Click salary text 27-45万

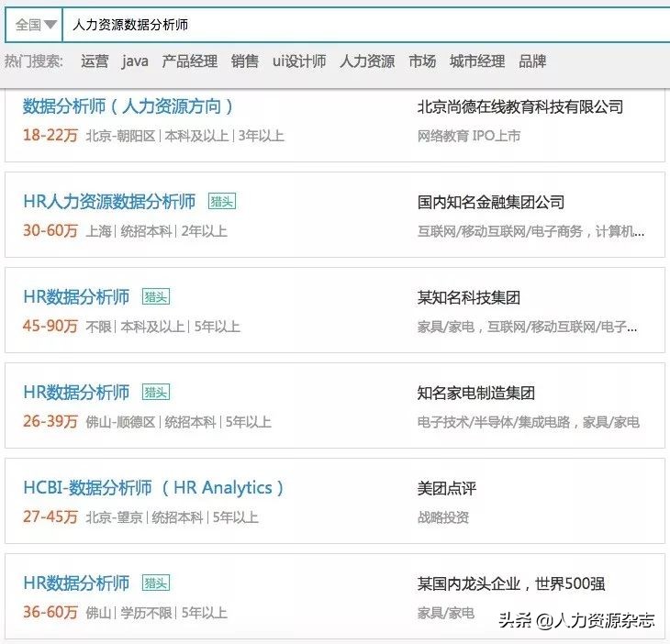coord(50,517)
